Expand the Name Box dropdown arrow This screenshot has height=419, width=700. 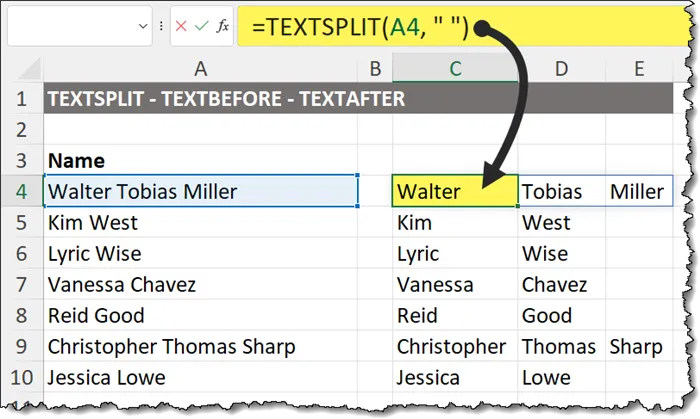(x=143, y=28)
